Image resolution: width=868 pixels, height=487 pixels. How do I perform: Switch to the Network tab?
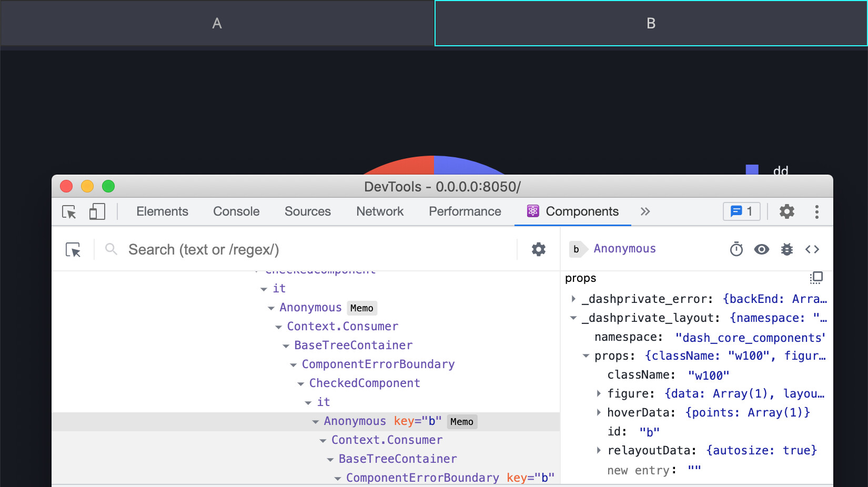pos(379,211)
